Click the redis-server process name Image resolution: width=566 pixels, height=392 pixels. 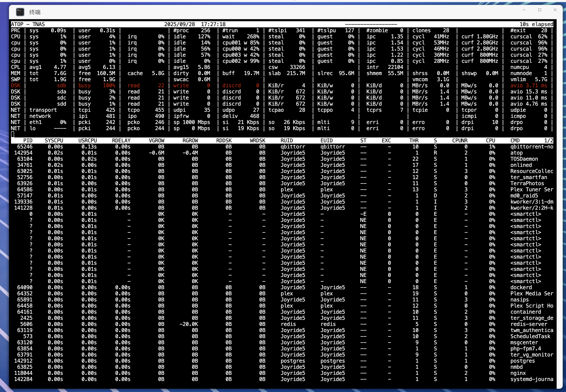click(529, 324)
